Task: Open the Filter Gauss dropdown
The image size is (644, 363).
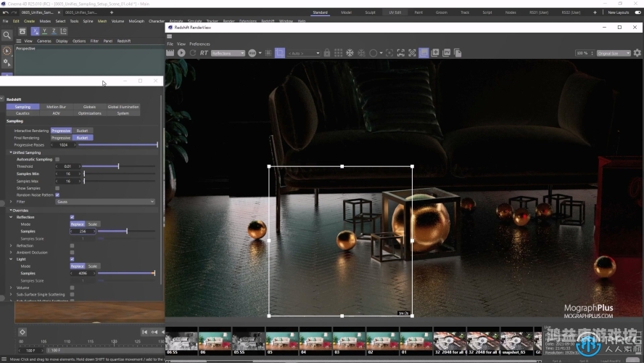Action: 105,202
